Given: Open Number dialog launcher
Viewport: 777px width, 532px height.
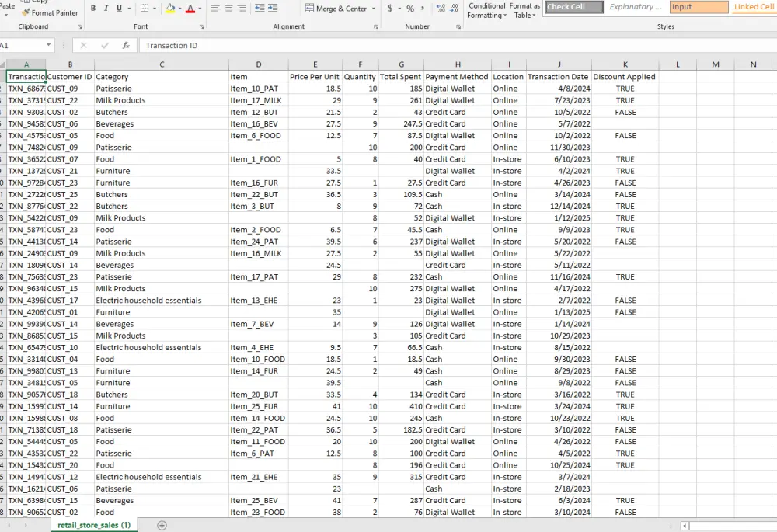Looking at the screenshot, I should 458,26.
